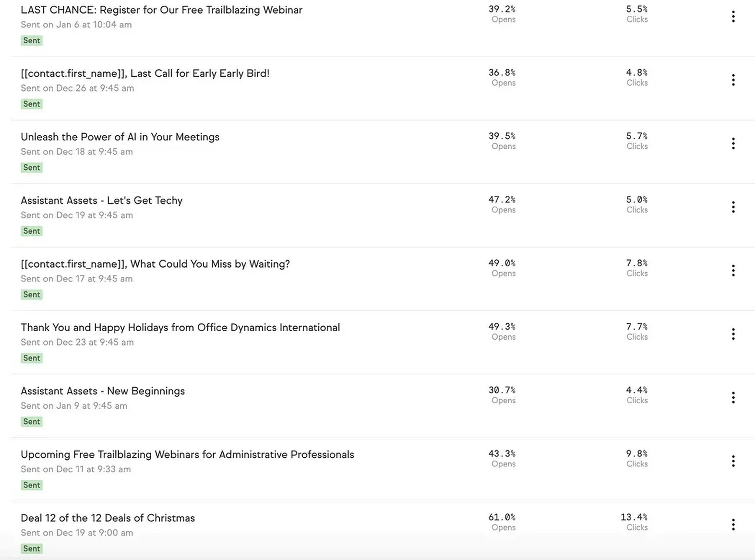Open more options for LAST CHANCE webinar email
Screen dimensions: 755x560
[x=733, y=17]
